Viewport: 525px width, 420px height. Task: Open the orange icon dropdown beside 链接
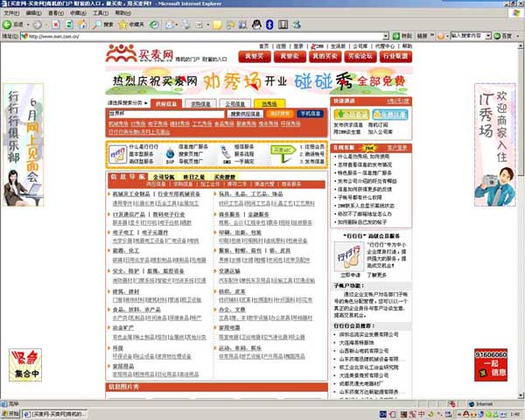click(x=447, y=36)
